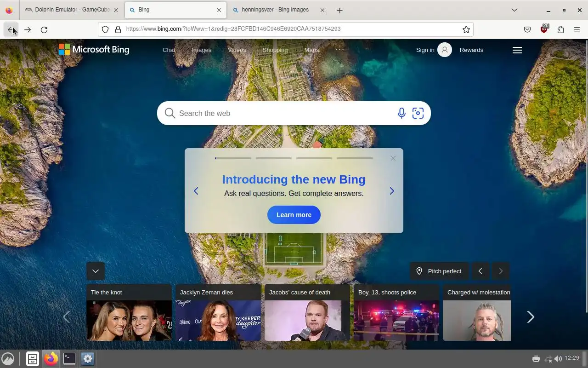
Task: Show previous promo slide
Action: point(196,191)
